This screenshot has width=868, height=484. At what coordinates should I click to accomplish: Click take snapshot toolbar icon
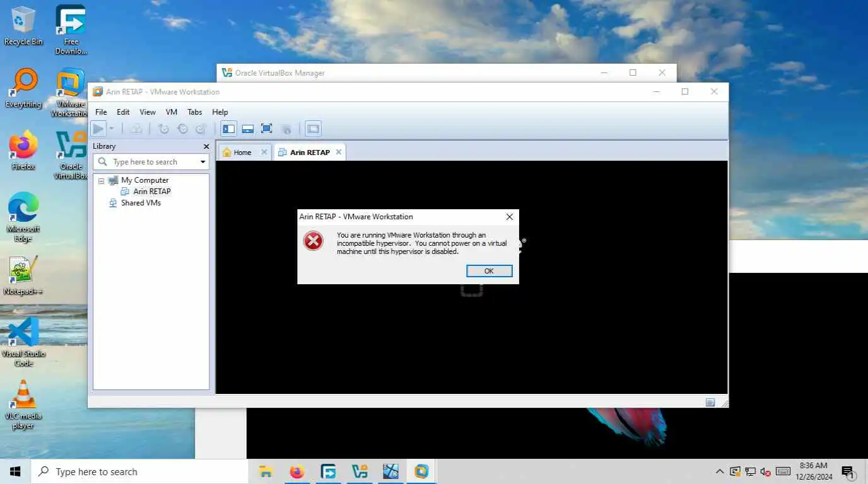(163, 129)
